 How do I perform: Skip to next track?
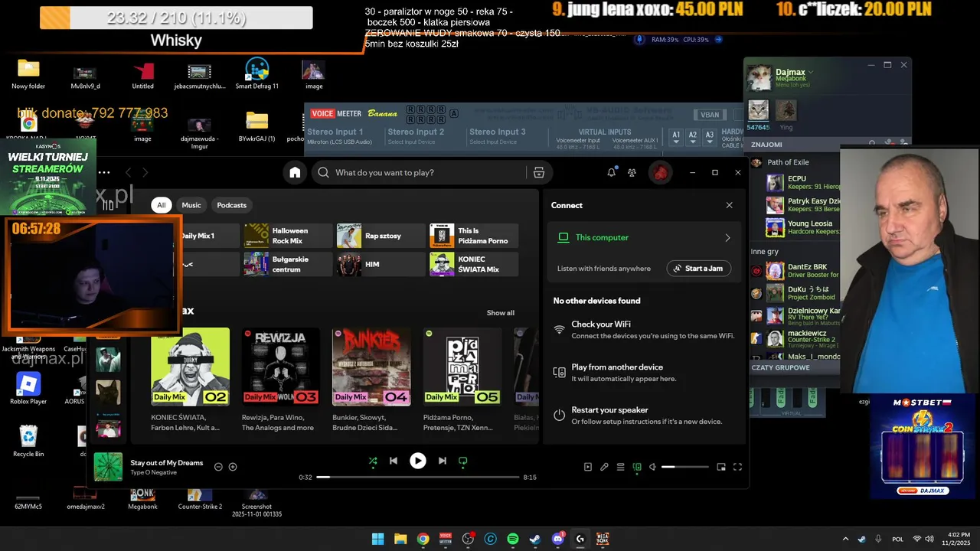(x=442, y=461)
